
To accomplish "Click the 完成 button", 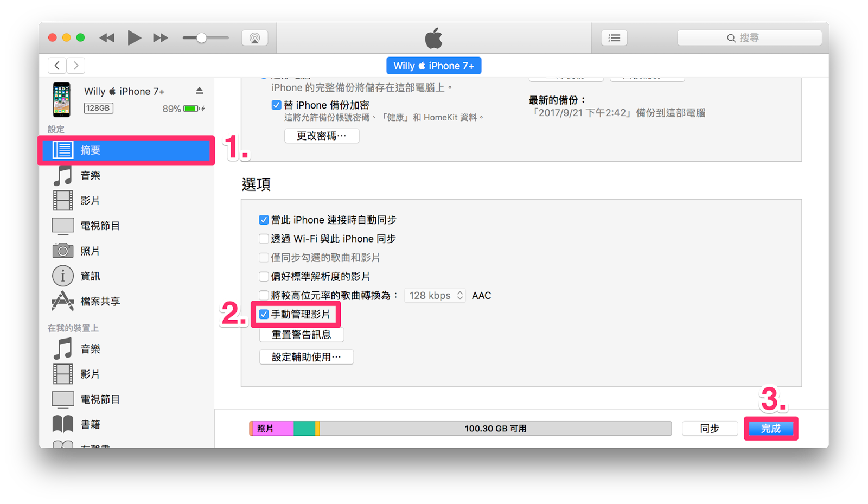I will 770,429.
